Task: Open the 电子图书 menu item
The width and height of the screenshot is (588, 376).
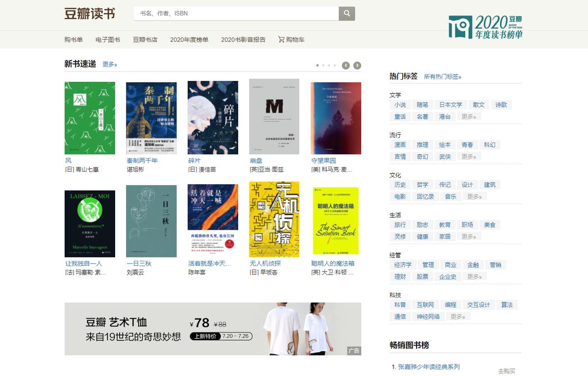Action: coord(108,40)
